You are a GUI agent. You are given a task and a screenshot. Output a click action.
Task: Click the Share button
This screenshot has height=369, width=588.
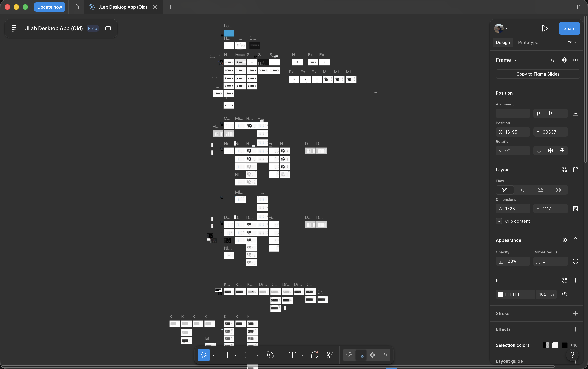[569, 29]
